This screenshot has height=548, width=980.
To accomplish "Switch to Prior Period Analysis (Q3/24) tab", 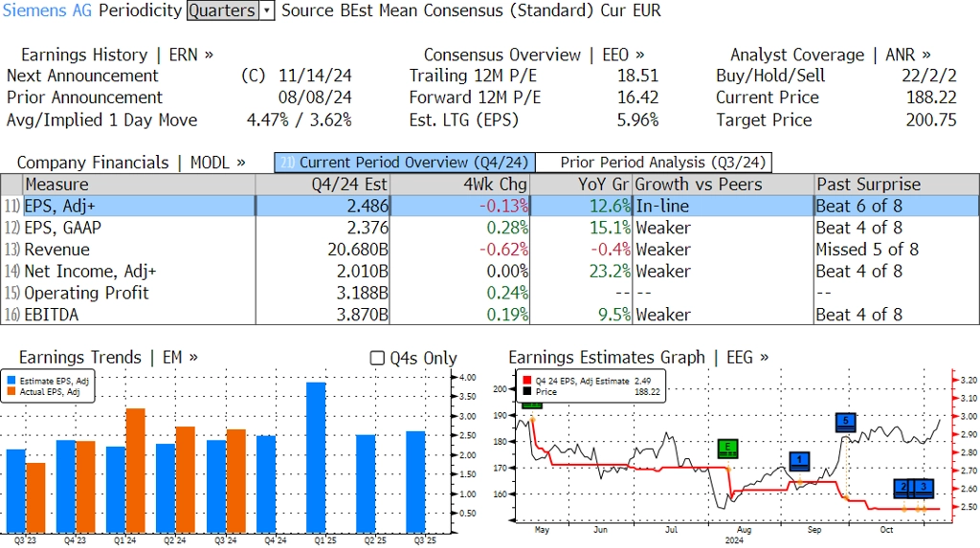I will pos(655,163).
